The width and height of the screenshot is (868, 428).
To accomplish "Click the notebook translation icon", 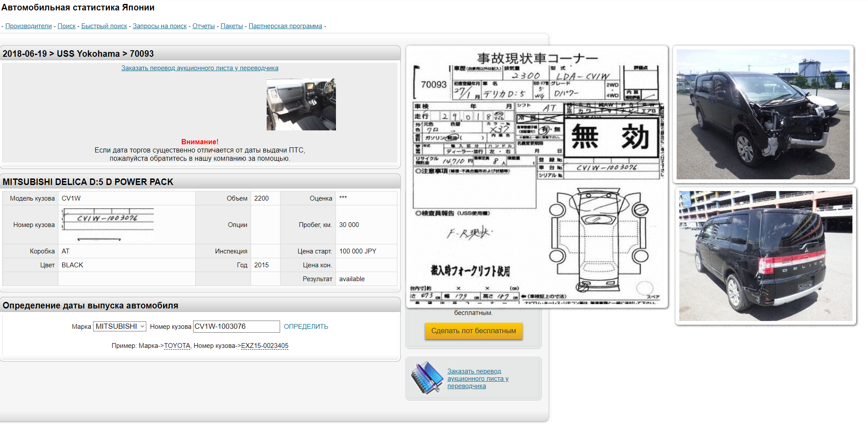I will [427, 378].
